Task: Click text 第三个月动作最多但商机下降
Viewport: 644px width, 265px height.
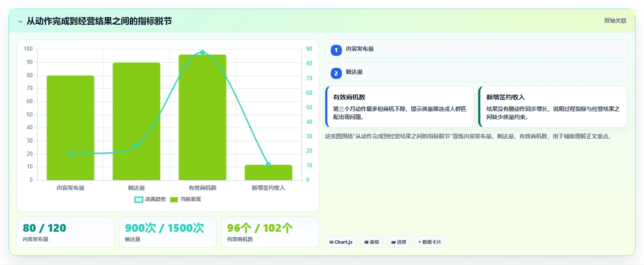Action: (x=370, y=109)
